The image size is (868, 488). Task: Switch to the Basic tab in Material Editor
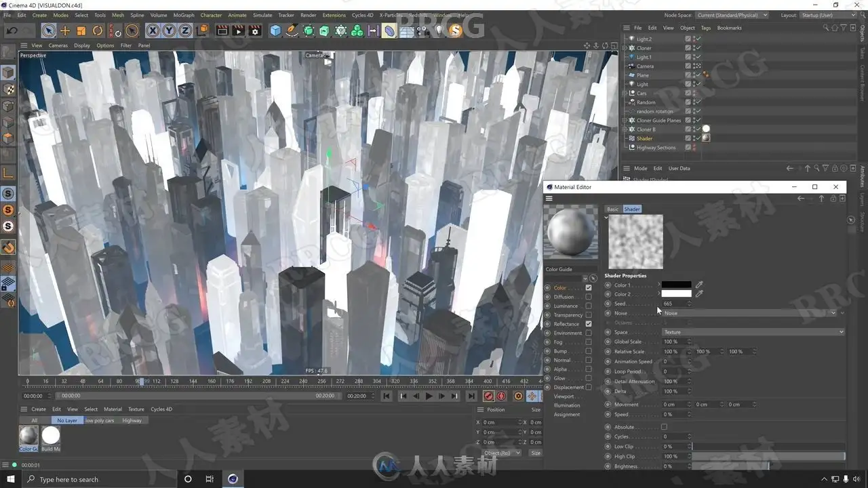(612, 209)
